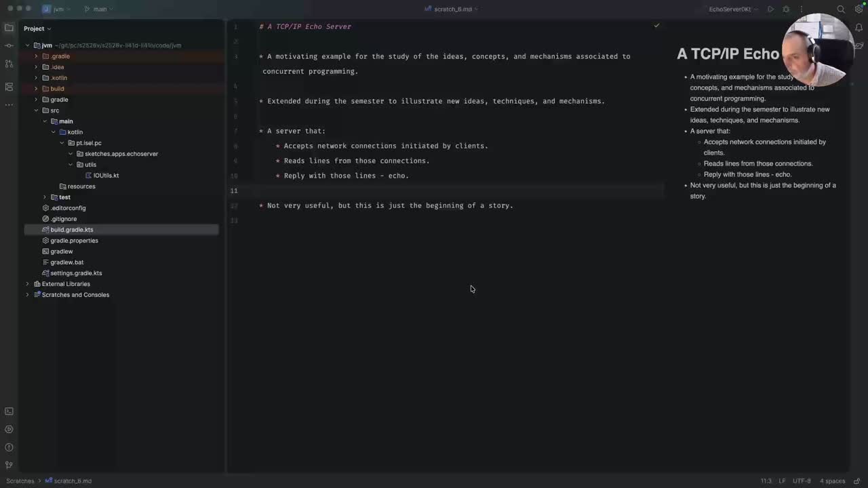This screenshot has height=488, width=868.
Task: Open the Problems tool window icon
Action: (x=9, y=447)
